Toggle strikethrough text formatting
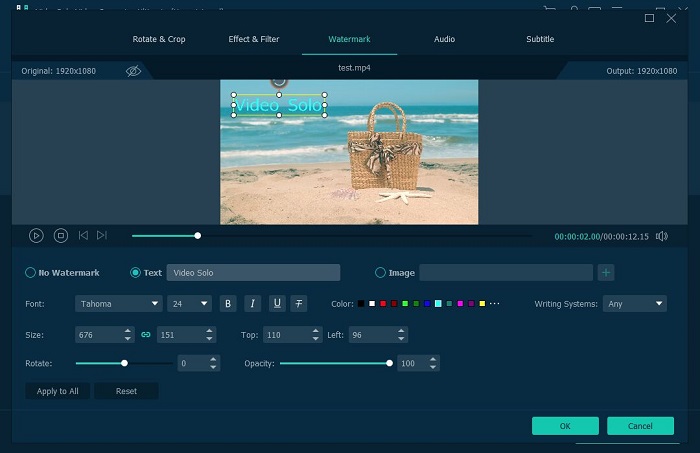The image size is (700, 453). click(x=299, y=304)
